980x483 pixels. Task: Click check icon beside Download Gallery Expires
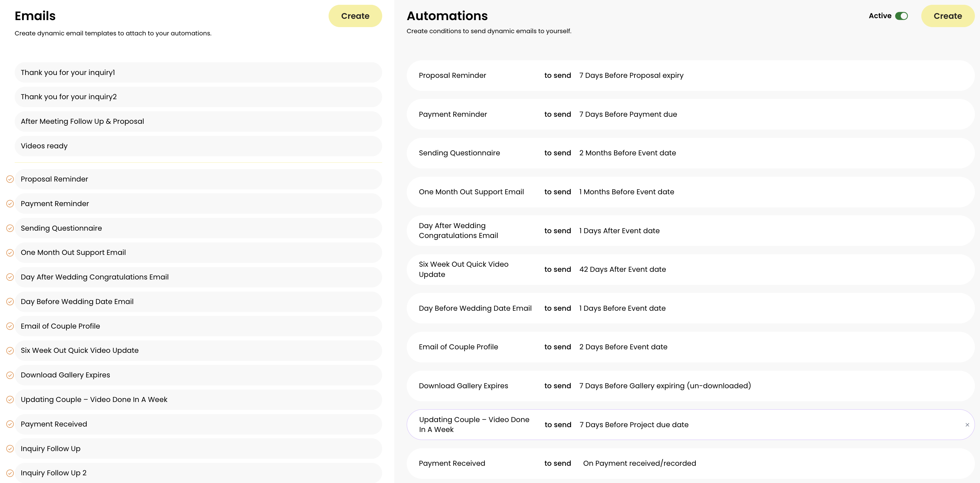click(x=10, y=375)
